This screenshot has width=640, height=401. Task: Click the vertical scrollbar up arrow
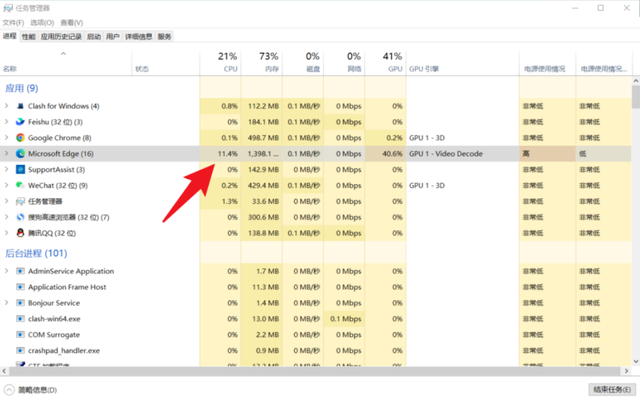pos(636,81)
